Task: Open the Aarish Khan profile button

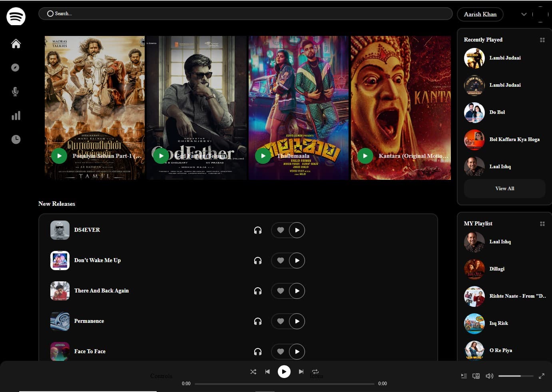Action: tap(480, 14)
